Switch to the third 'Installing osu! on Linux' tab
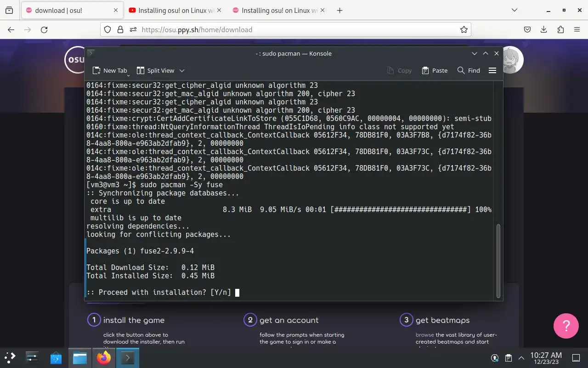Viewport: 588px width, 368px height. click(x=278, y=11)
